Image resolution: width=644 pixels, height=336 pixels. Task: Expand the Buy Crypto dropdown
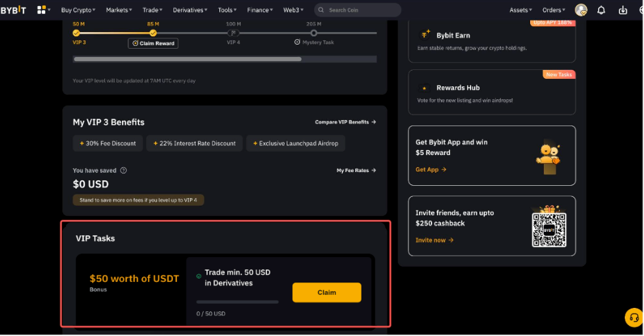[x=78, y=10]
